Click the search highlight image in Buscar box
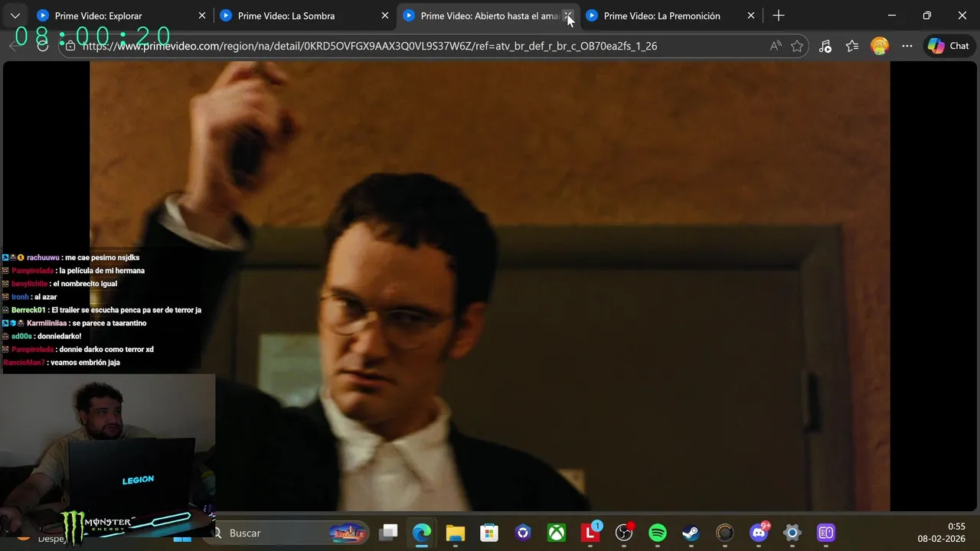The image size is (980, 551). (x=348, y=533)
